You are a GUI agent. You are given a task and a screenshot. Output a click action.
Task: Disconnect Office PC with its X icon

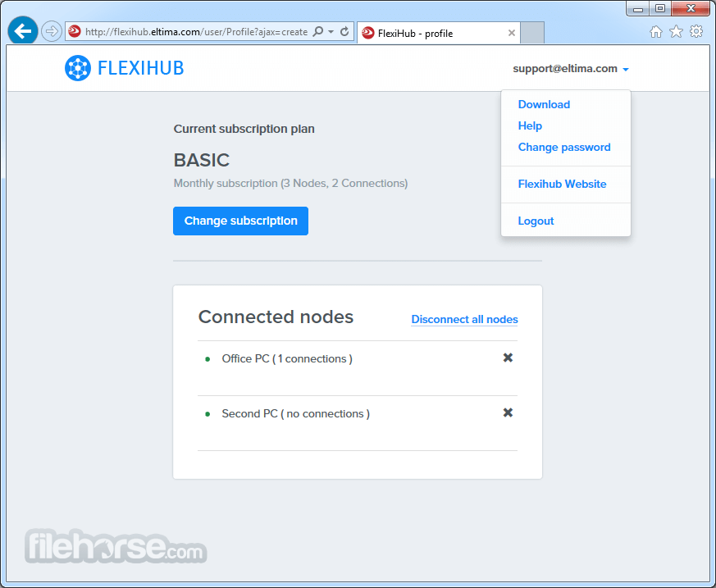(508, 358)
